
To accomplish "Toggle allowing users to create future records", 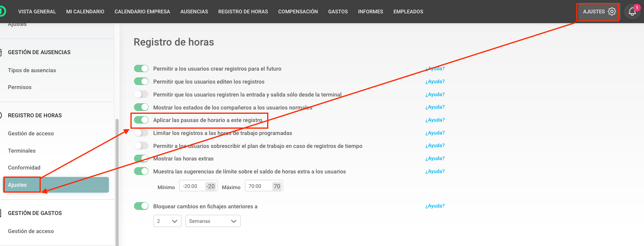I will [x=141, y=69].
